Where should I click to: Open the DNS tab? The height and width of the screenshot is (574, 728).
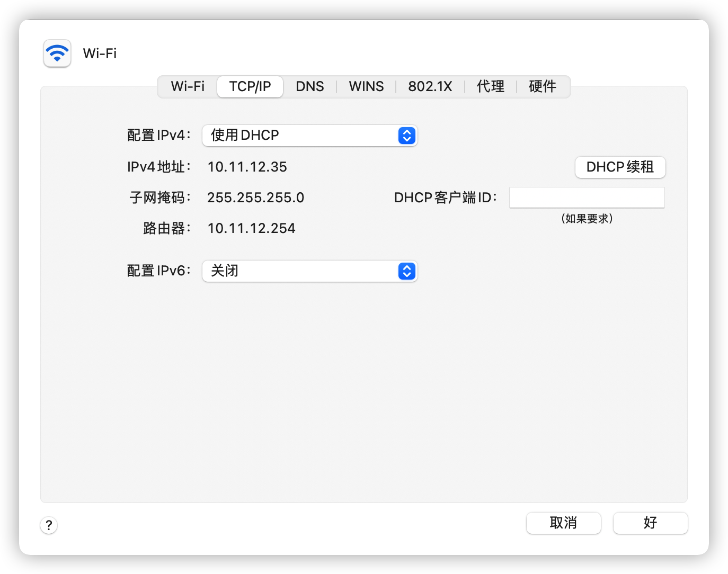pyautogui.click(x=310, y=86)
